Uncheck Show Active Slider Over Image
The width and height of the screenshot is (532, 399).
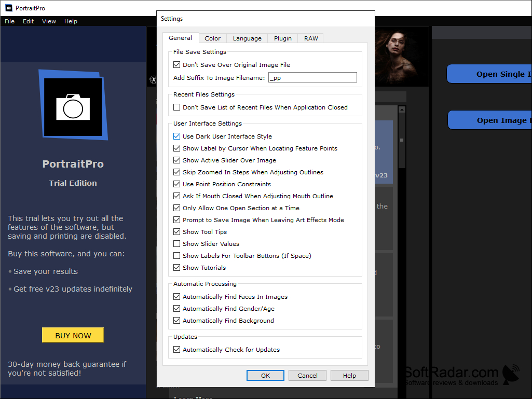[177, 160]
